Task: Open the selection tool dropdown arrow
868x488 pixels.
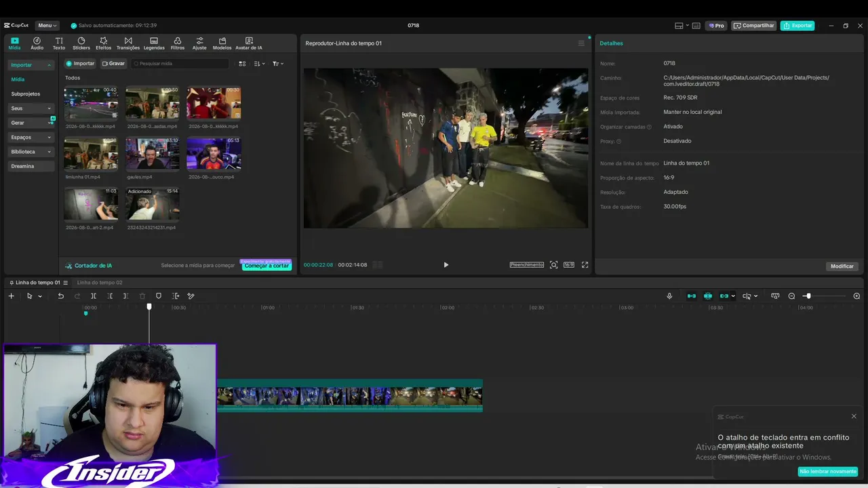Action: point(40,296)
